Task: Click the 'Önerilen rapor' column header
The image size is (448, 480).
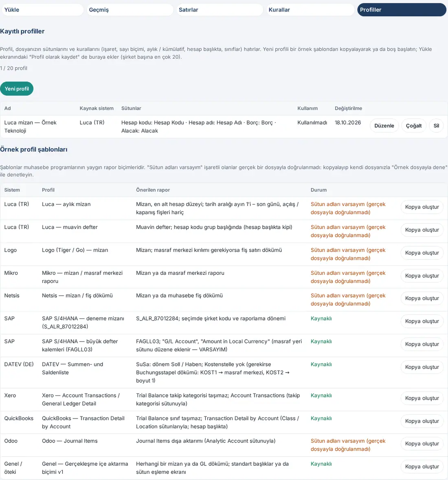Action: 153,190
